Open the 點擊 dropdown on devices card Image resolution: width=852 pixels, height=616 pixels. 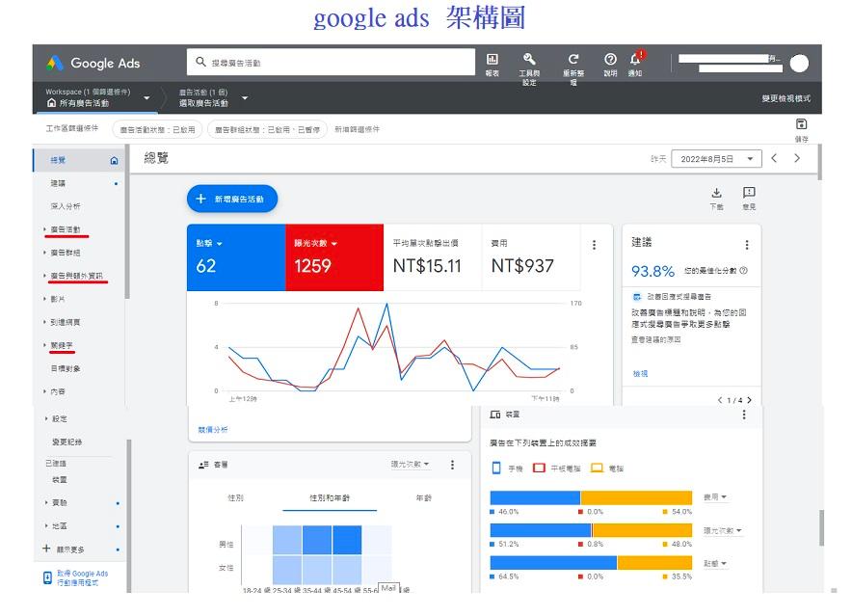[x=715, y=563]
